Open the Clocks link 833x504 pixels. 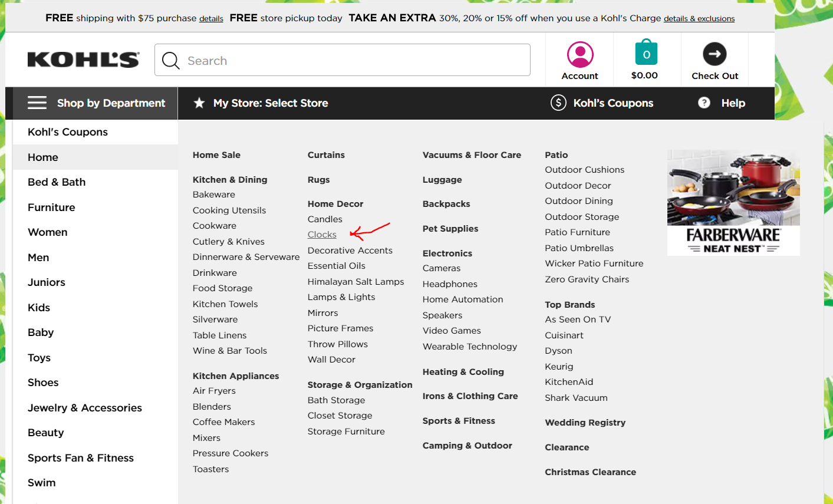(322, 235)
